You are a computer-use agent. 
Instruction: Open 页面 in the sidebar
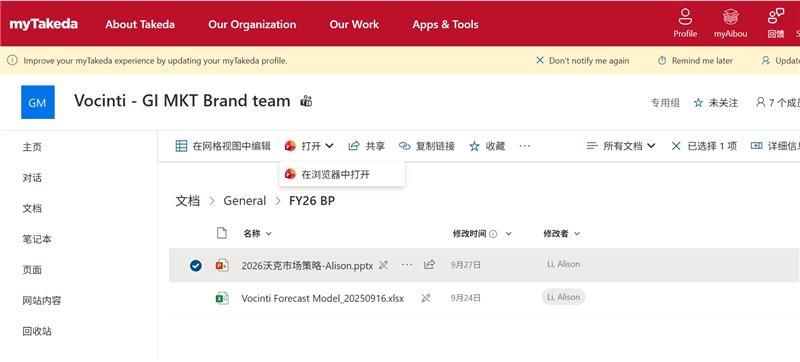32,270
